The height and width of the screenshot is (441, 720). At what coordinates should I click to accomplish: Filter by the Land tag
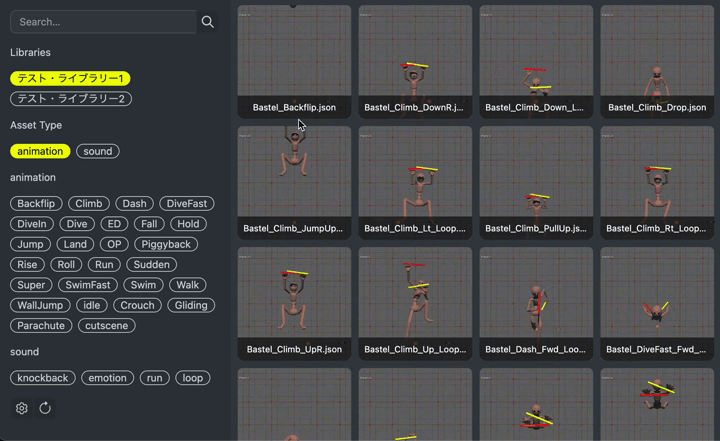pos(75,244)
